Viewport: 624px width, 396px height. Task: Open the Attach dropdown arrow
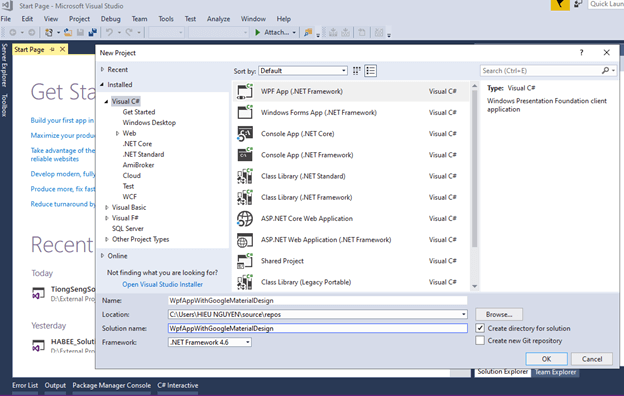tap(294, 33)
